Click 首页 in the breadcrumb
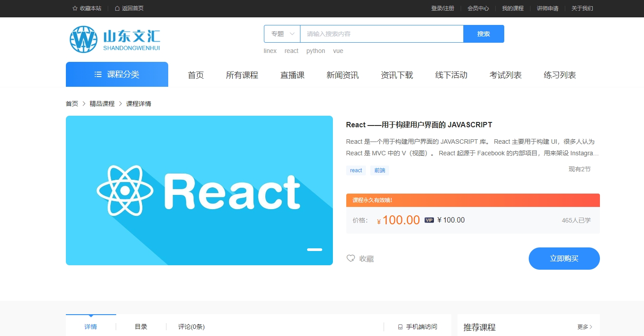 tap(72, 104)
